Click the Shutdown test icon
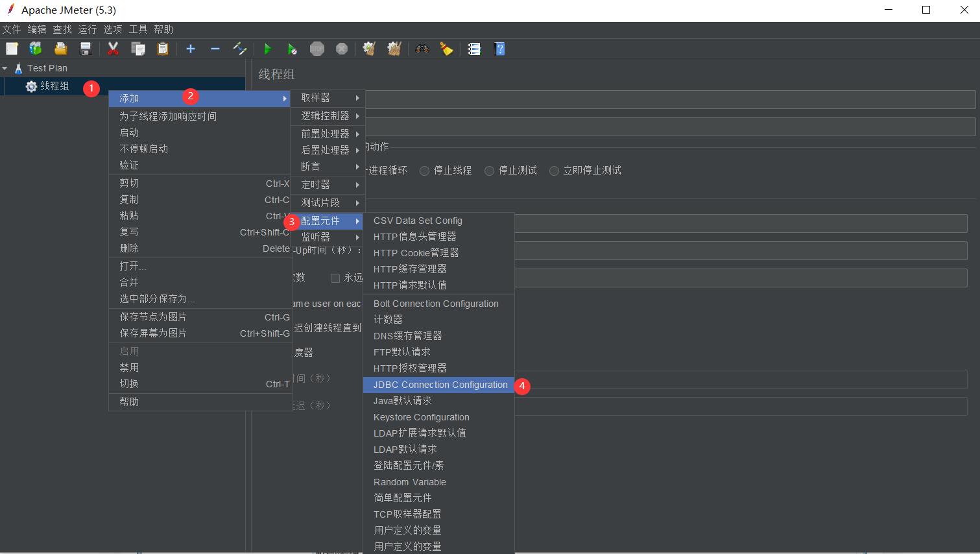The width and height of the screenshot is (980, 554). [342, 49]
